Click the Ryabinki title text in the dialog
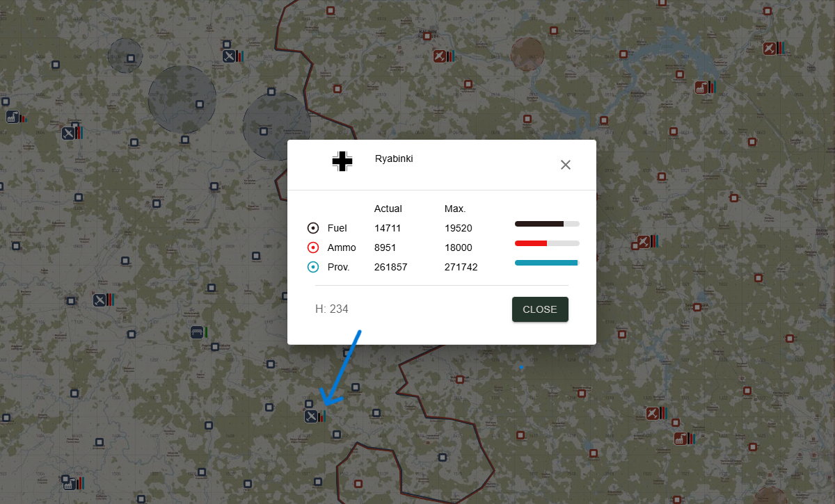 point(394,159)
